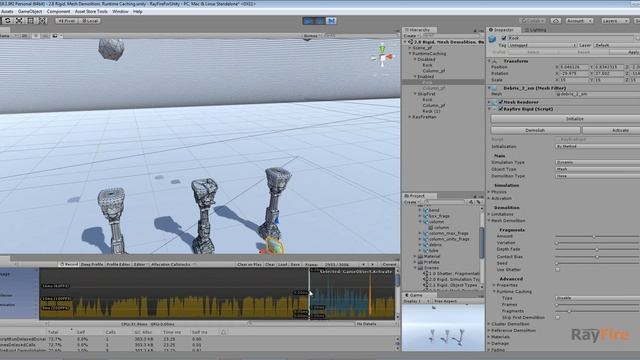Open the Window menu
Viewport: 640px width, 360px height.
(120, 11)
